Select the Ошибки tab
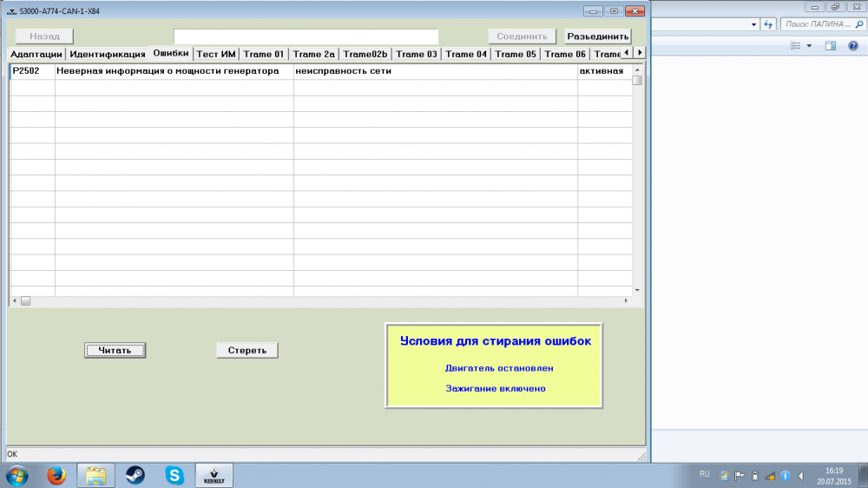This screenshot has width=868, height=488. (x=170, y=53)
